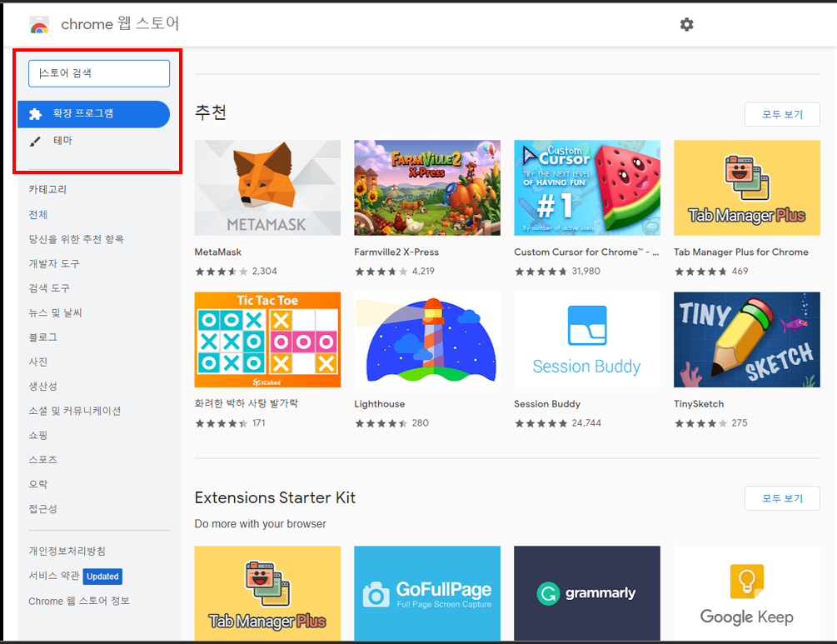The width and height of the screenshot is (837, 644).
Task: Open the Tab Manager Plus thumbnail in 추천
Action: [747, 188]
